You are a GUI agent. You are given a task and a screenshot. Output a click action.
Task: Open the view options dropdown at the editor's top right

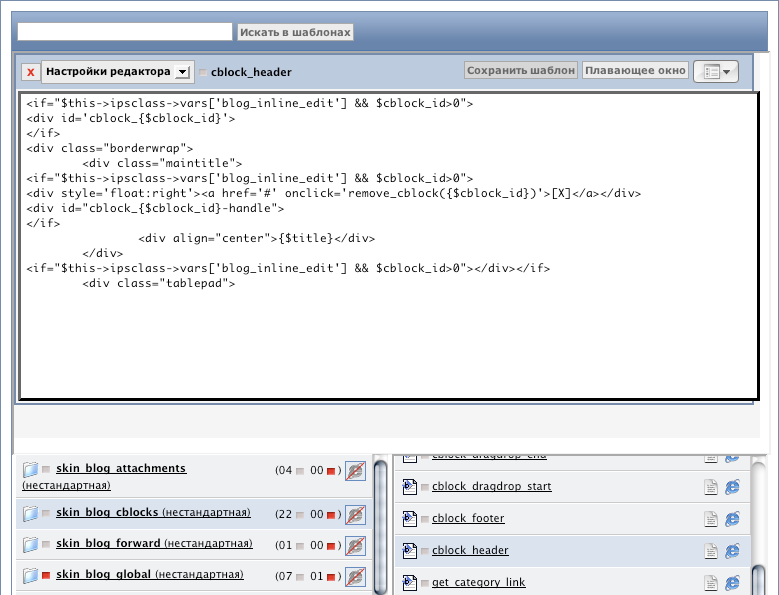[716, 72]
